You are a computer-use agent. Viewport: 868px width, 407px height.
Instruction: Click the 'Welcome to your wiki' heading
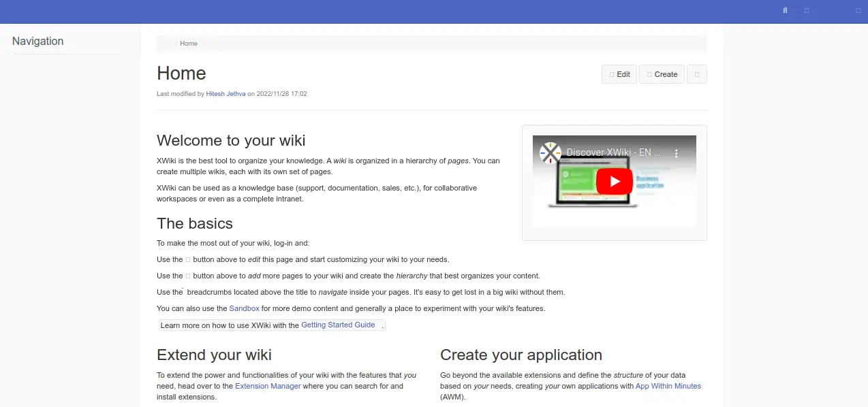click(x=231, y=140)
